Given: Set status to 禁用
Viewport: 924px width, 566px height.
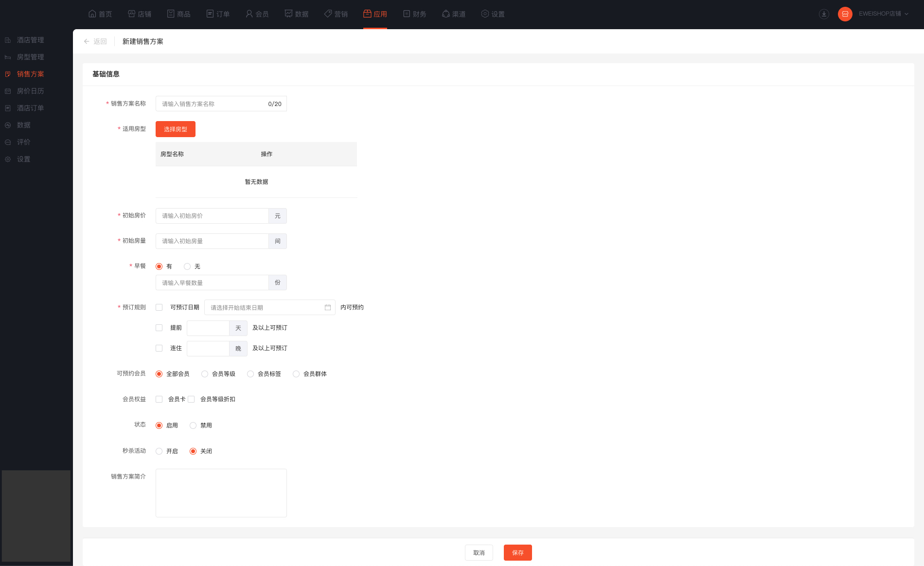Looking at the screenshot, I should pos(193,425).
